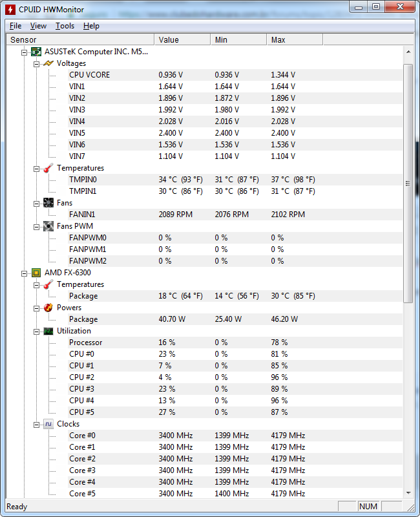
Task: Open the Tools menu
Action: click(65, 26)
